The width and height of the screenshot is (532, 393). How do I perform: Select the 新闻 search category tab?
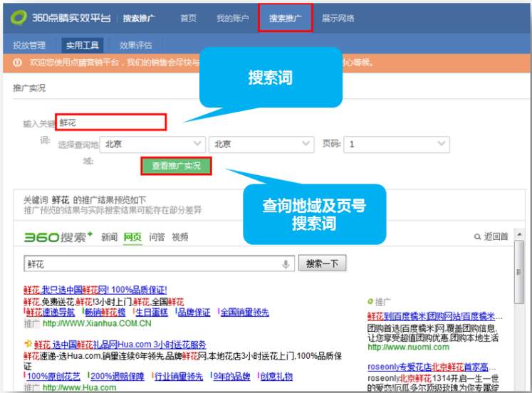109,237
